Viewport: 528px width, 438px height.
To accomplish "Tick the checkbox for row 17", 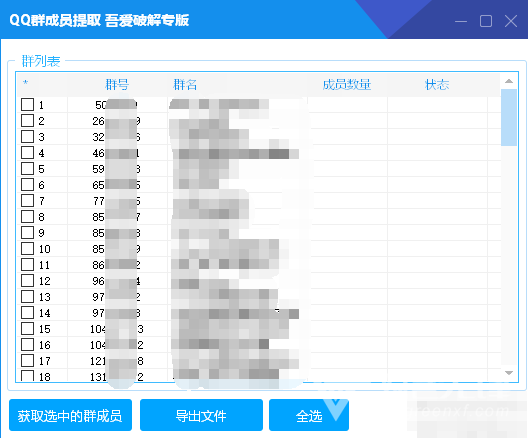I will coord(27,361).
